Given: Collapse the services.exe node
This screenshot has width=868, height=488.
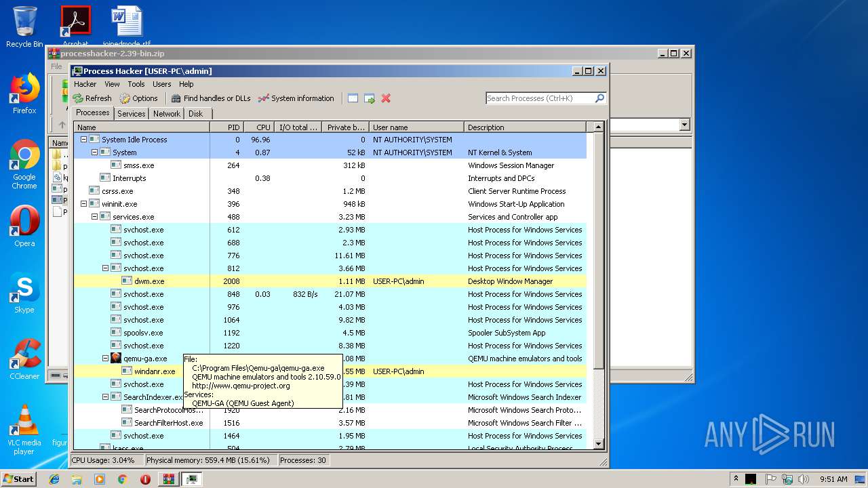Looking at the screenshot, I should [x=95, y=217].
